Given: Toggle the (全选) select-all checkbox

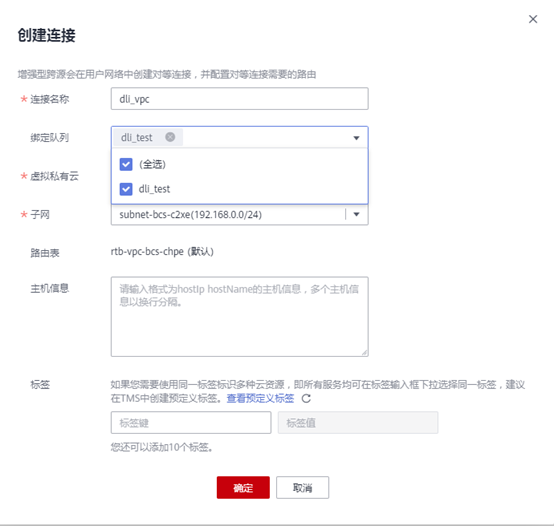Looking at the screenshot, I should (126, 164).
